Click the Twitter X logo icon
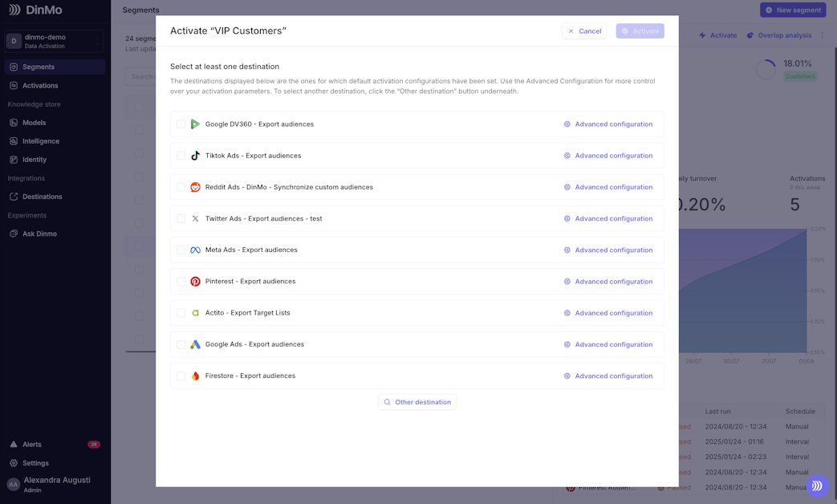 click(x=195, y=218)
